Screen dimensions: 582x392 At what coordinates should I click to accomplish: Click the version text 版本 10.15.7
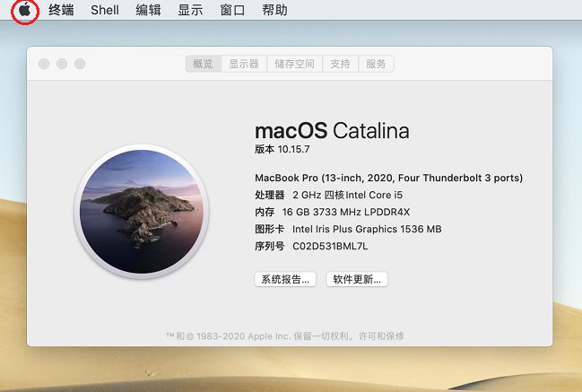tap(282, 149)
